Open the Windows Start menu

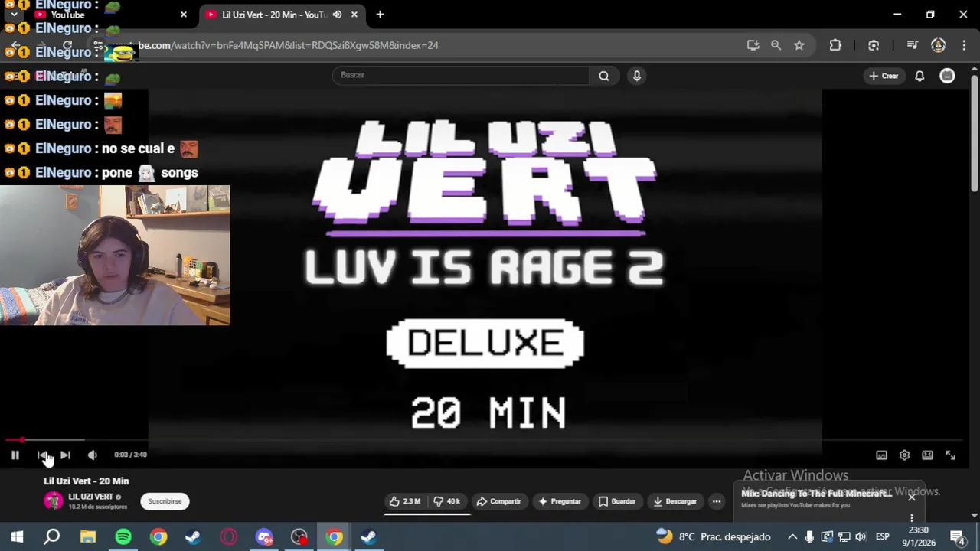[x=17, y=536]
